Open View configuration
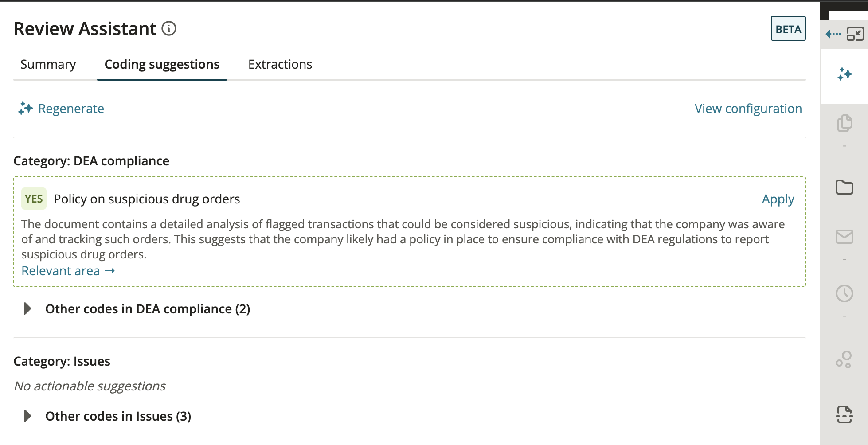Screen dimensions: 868x445 [x=748, y=109]
